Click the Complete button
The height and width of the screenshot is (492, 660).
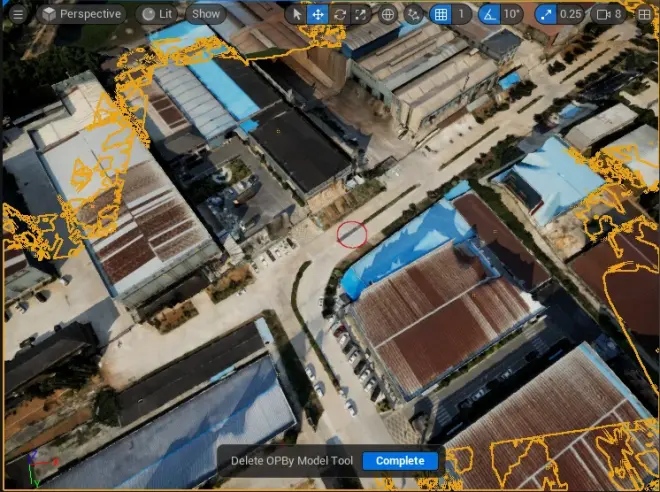400,461
